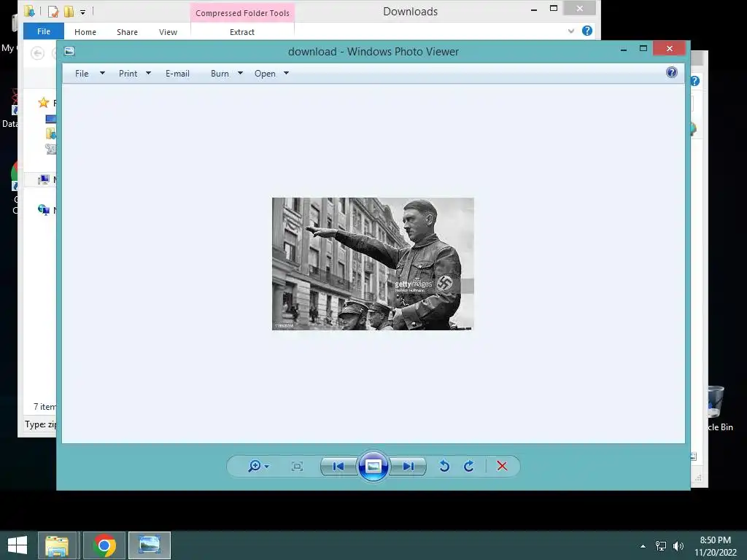Image resolution: width=747 pixels, height=560 pixels.
Task: Select the Network icon in the navigation pane
Action: click(43, 209)
